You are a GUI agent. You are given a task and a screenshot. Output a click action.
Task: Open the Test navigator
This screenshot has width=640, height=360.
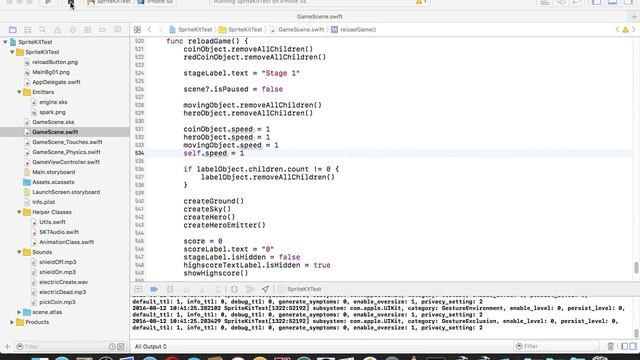tap(73, 29)
